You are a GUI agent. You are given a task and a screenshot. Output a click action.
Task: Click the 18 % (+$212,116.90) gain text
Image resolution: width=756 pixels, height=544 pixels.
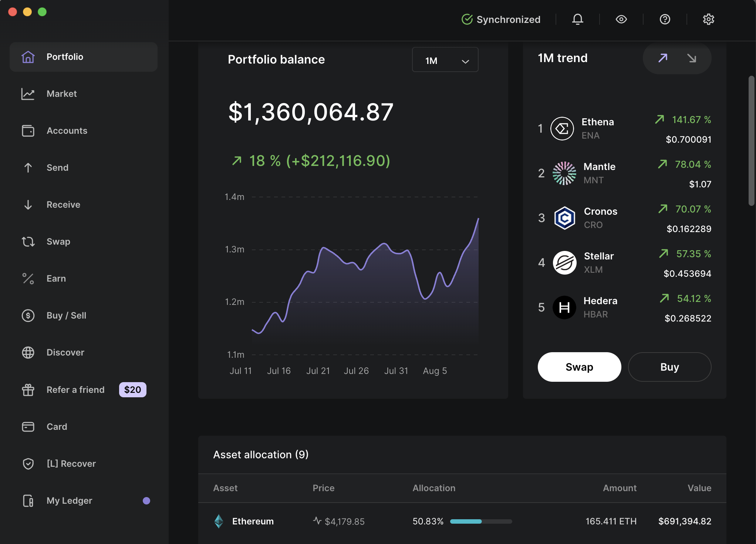pos(320,161)
